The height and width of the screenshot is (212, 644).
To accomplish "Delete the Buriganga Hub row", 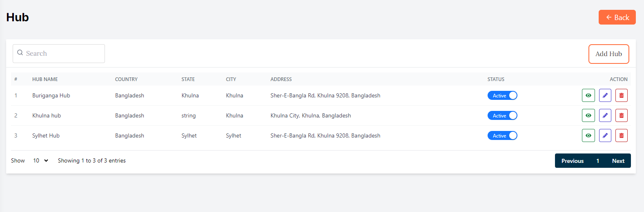I will (621, 95).
